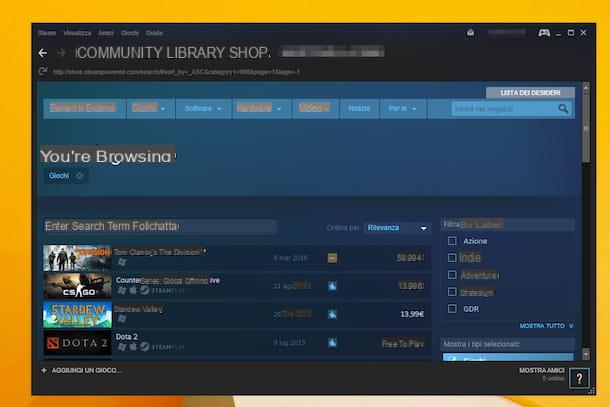Click the plus icon beside Aggiungi un gioco
The height and width of the screenshot is (407, 610).
pyautogui.click(x=44, y=370)
